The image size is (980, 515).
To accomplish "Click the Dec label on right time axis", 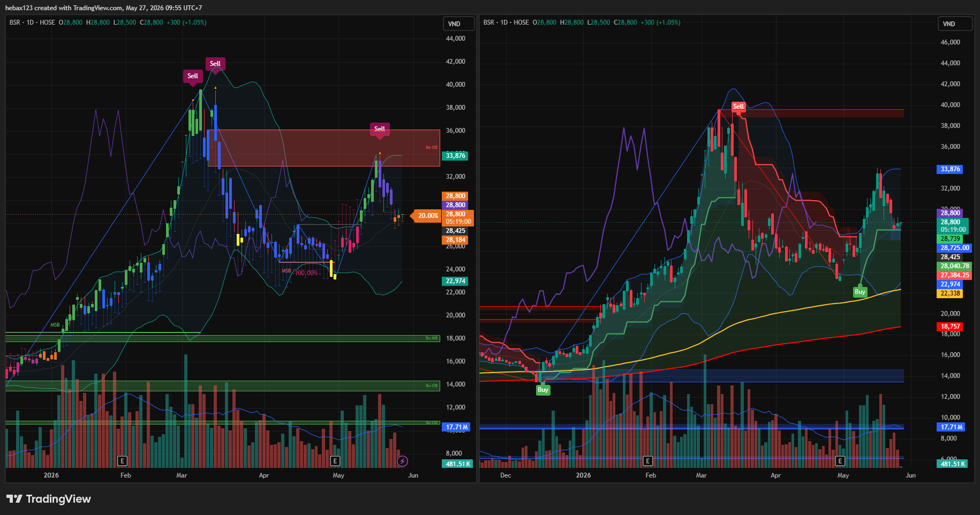I will click(x=506, y=475).
